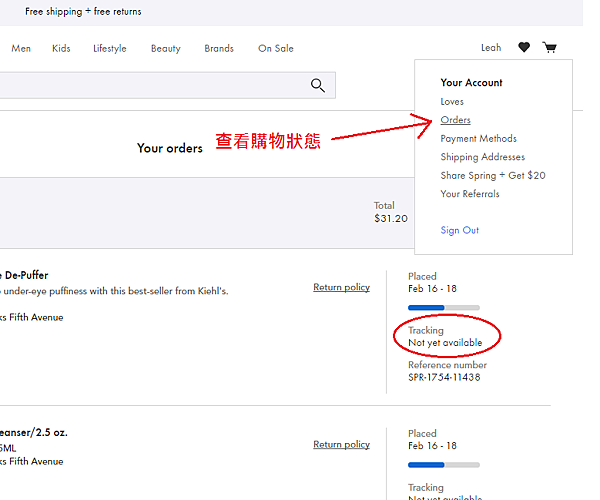Open Payment Methods in account menu
Screen dimensions: 600x500
[478, 139]
